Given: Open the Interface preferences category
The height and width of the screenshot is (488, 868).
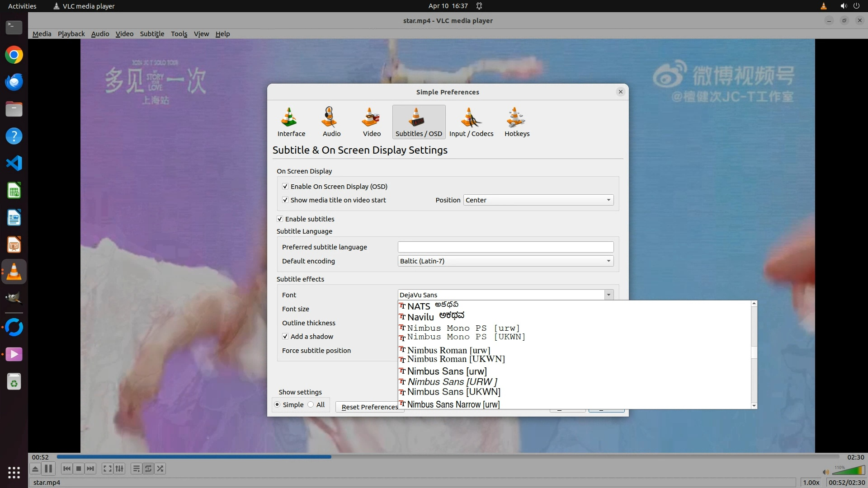Looking at the screenshot, I should (291, 122).
